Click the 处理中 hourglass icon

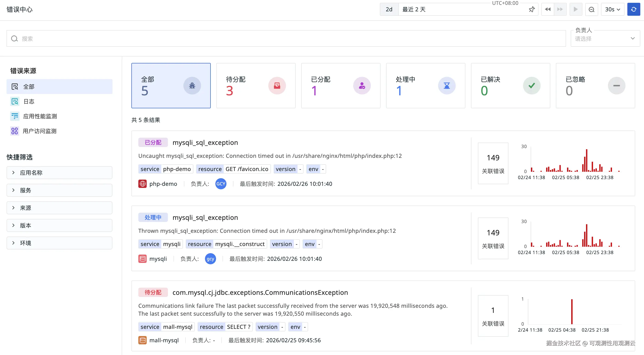pyautogui.click(x=446, y=86)
